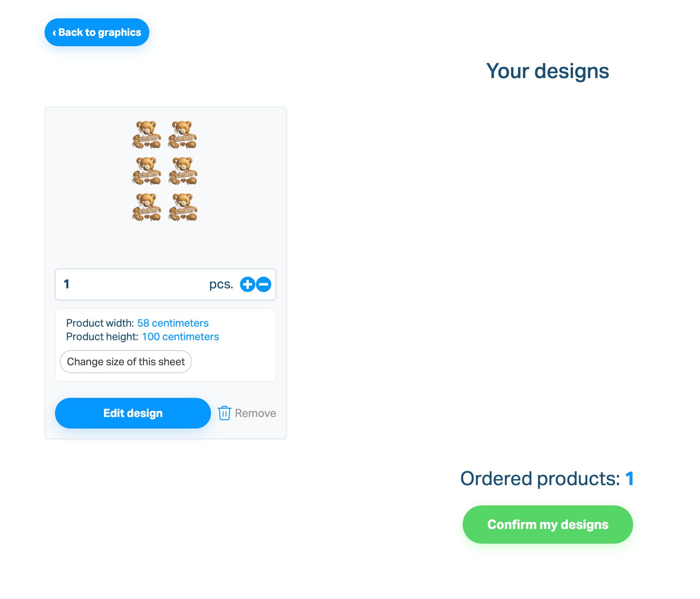The image size is (700, 599).
Task: Click the Product height label
Action: coord(102,337)
